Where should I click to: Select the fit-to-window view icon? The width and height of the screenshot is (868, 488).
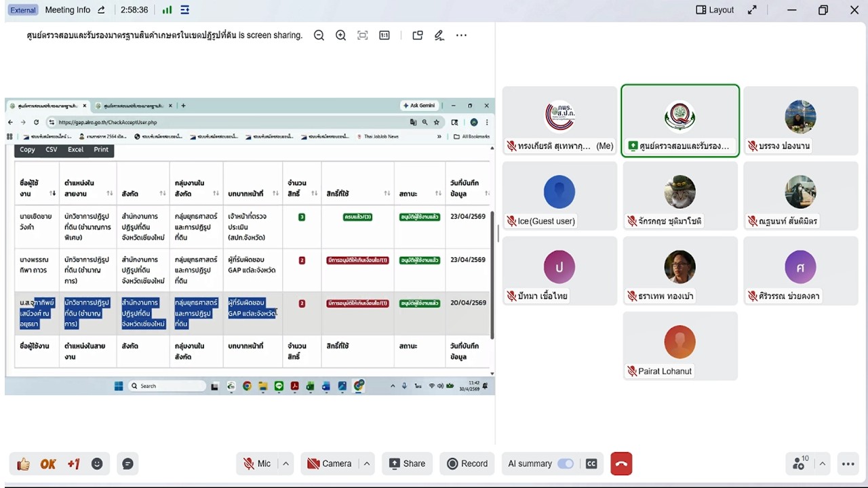363,35
